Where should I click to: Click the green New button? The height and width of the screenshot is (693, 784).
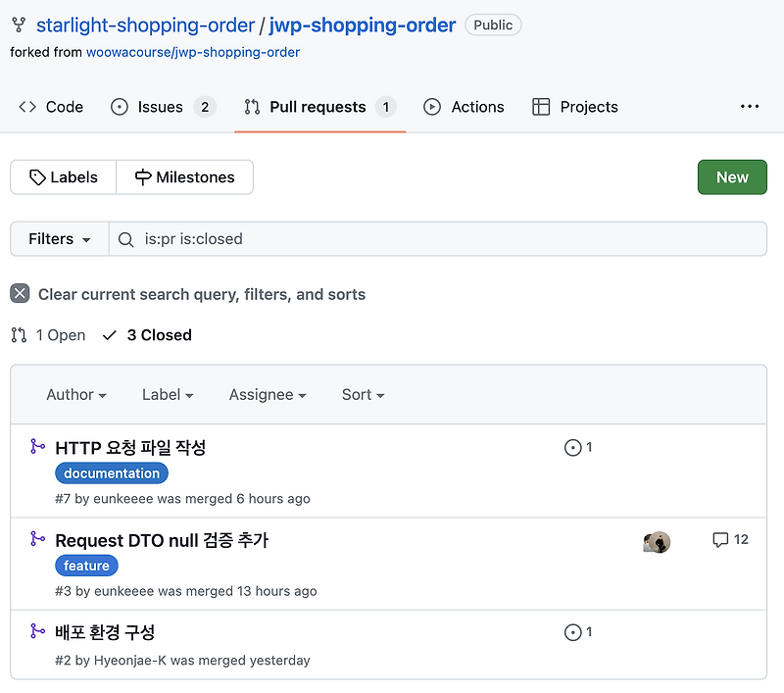click(x=732, y=177)
